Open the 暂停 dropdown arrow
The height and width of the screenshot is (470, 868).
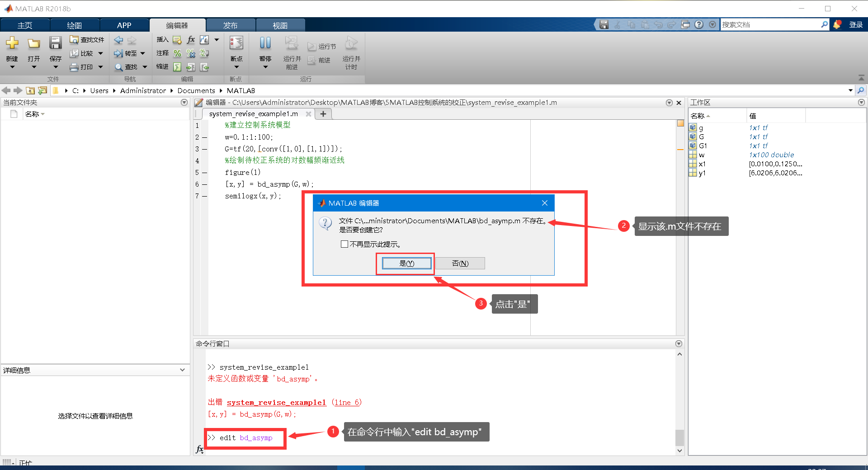265,67
